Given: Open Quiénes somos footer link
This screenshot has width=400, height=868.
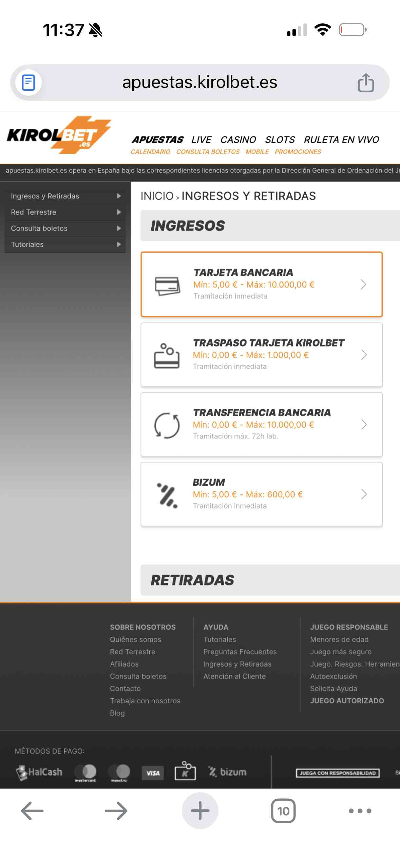Looking at the screenshot, I should pyautogui.click(x=135, y=639).
